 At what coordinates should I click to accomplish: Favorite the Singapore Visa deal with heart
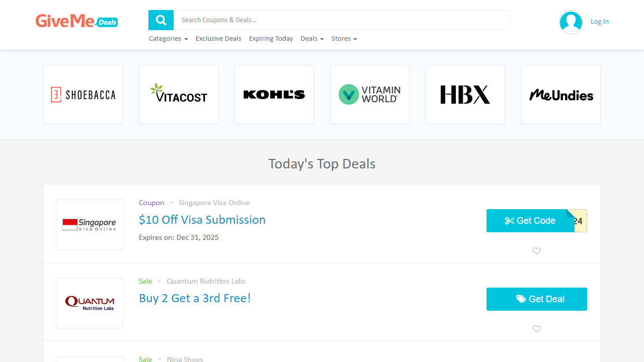pyautogui.click(x=537, y=251)
